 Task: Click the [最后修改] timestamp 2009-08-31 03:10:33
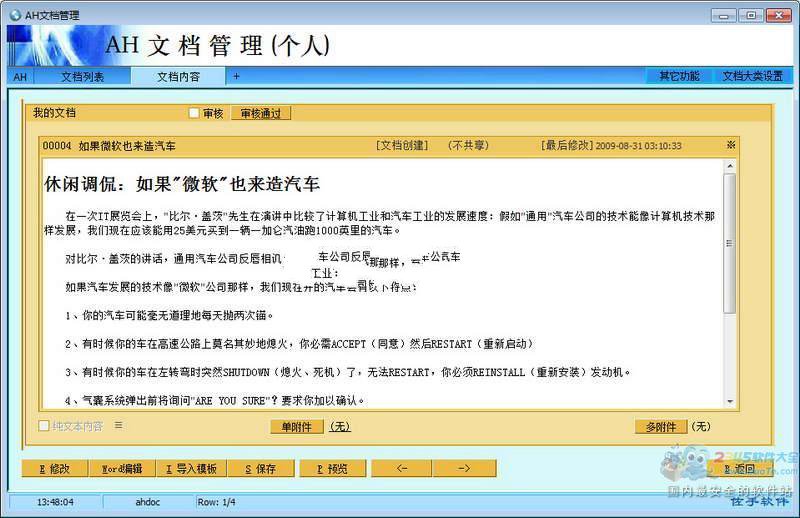611,145
